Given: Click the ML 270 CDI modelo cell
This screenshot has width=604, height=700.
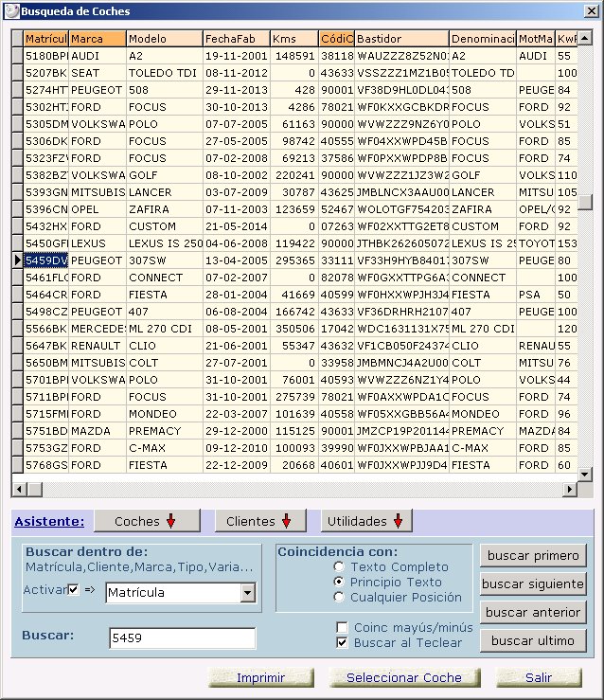Looking at the screenshot, I should 165,329.
